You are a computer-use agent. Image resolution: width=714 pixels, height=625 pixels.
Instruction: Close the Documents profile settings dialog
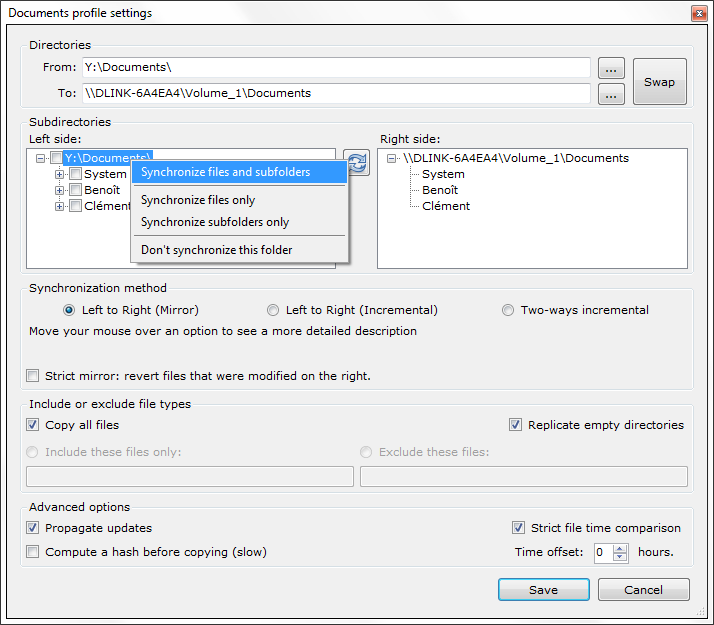click(x=698, y=13)
